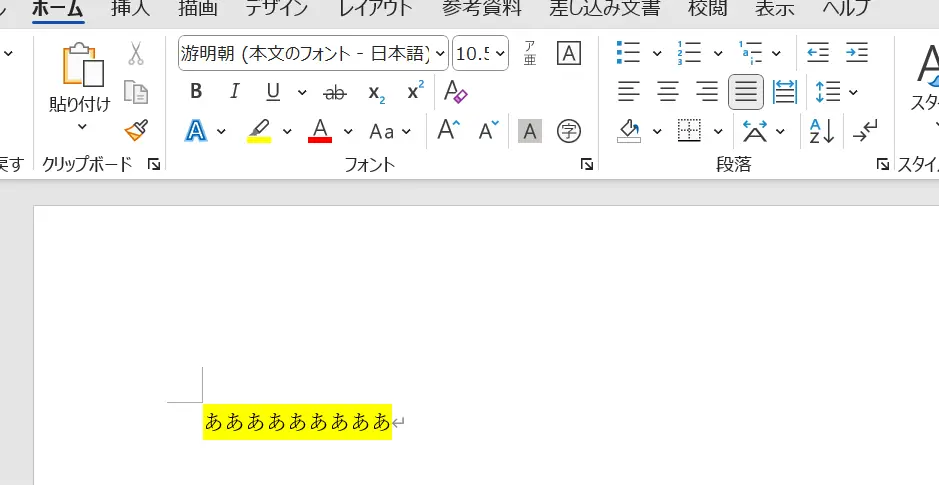
Task: Open Line Spacing dropdown arrow
Action: pyautogui.click(x=853, y=92)
